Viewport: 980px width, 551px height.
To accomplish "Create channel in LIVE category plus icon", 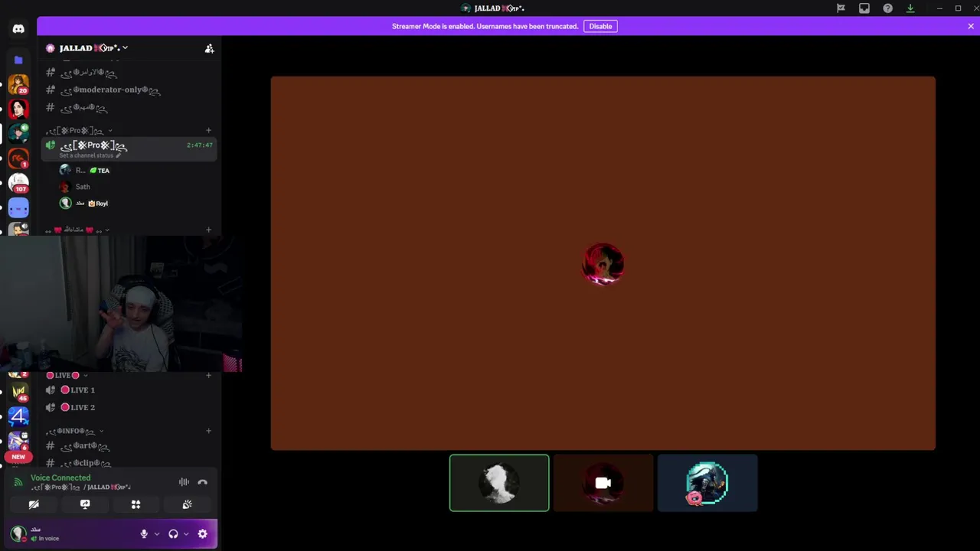I will pos(208,375).
